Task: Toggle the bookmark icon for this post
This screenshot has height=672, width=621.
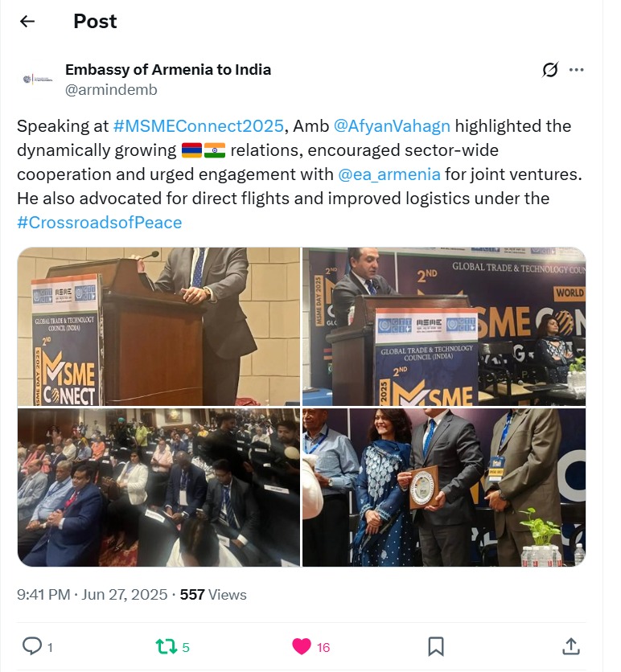Action: (x=436, y=646)
